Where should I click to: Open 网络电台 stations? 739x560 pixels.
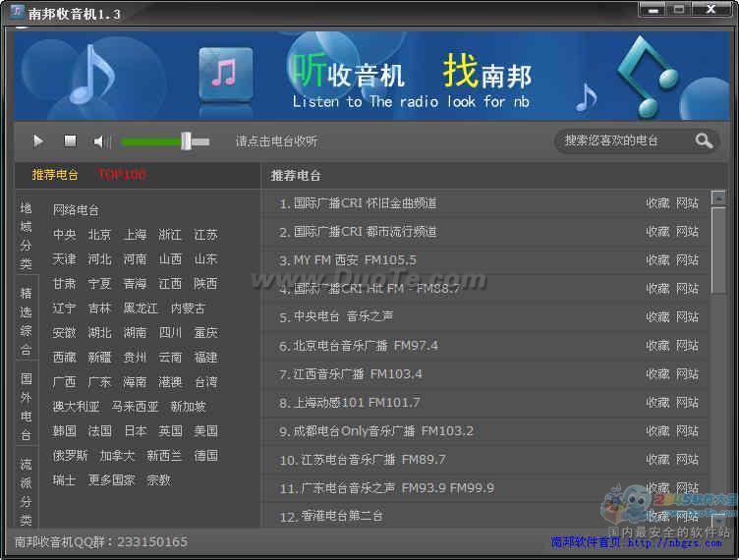tap(76, 210)
